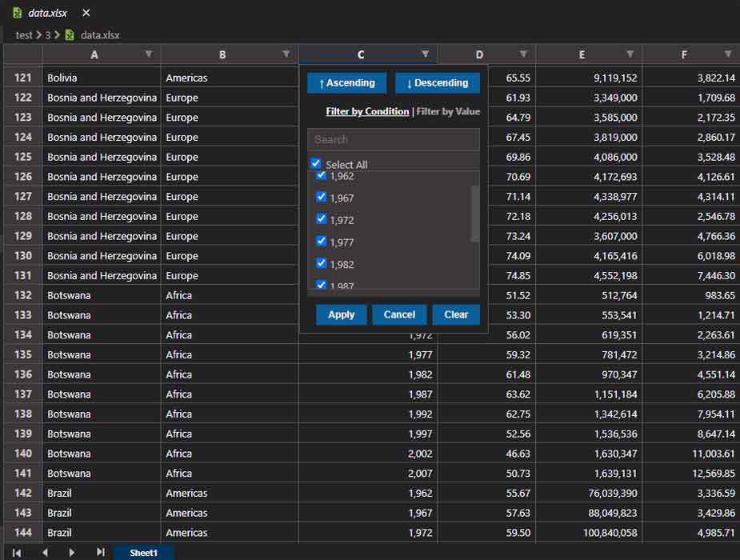Open filter dropdown for column F
The height and width of the screenshot is (560, 740).
[x=728, y=54]
